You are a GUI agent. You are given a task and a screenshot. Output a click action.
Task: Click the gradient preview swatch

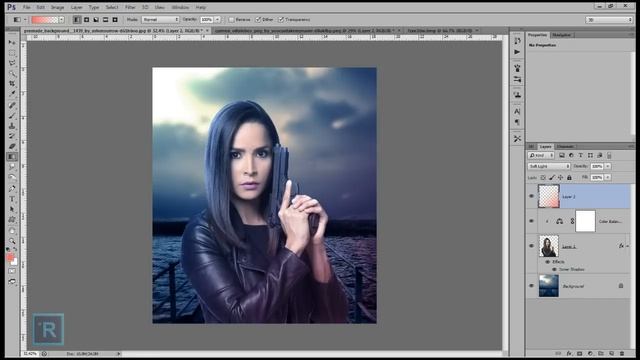click(44, 20)
